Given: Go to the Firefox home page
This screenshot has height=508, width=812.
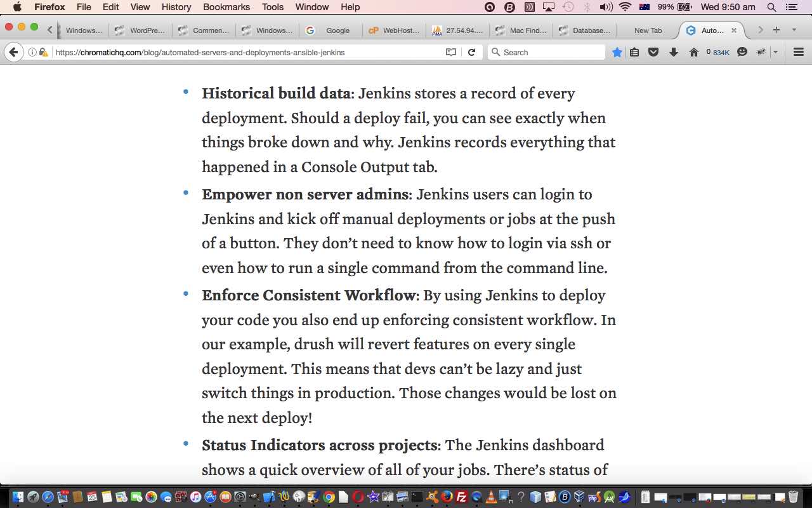Looking at the screenshot, I should (694, 52).
